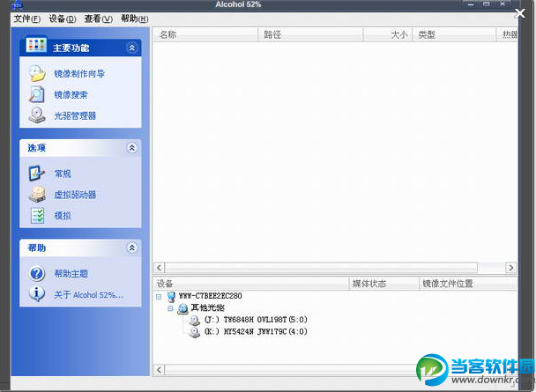Open 光驱管理器 link
Screen dimensions: 536x392
(75, 115)
